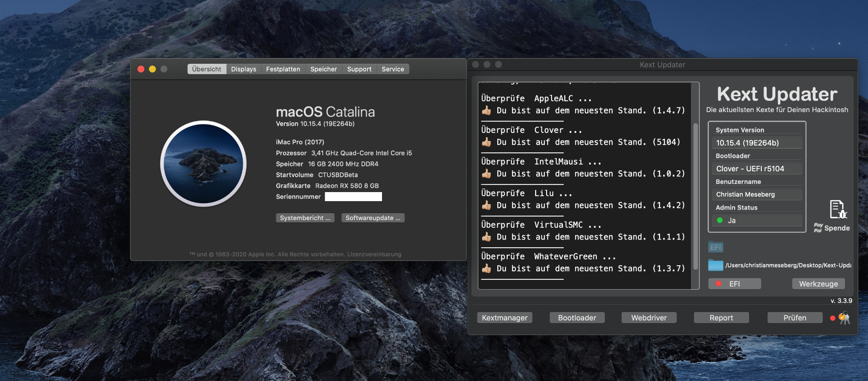Click the thumbs-up icon for WhateverGreen
This screenshot has width=868, height=381.
[486, 268]
